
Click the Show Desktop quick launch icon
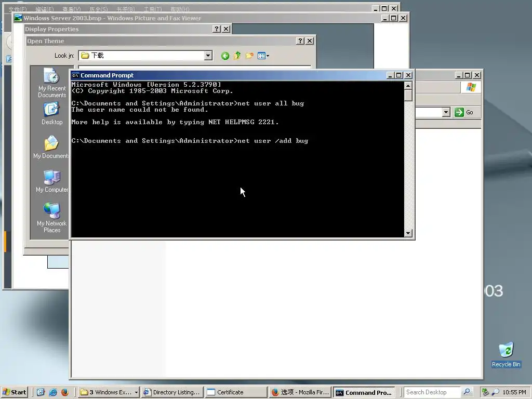41,392
